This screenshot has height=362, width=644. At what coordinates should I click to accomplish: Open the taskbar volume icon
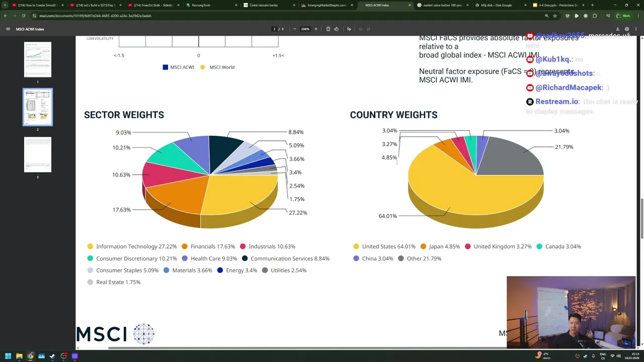[x=618, y=356]
